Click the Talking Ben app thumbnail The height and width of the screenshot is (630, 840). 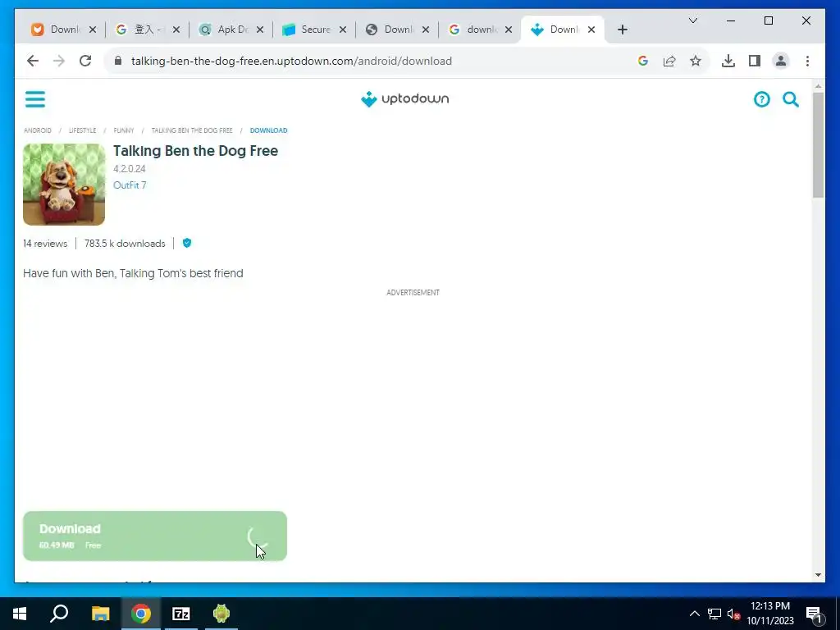tap(64, 185)
